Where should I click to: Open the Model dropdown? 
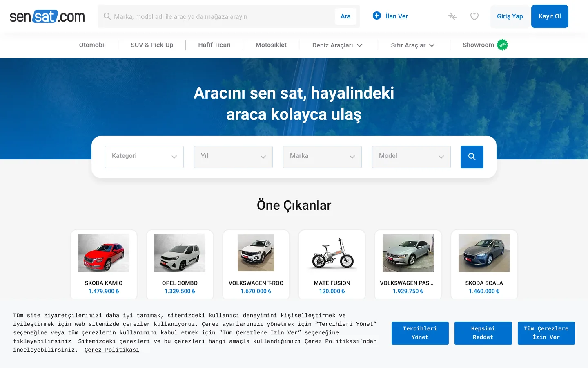411,157
